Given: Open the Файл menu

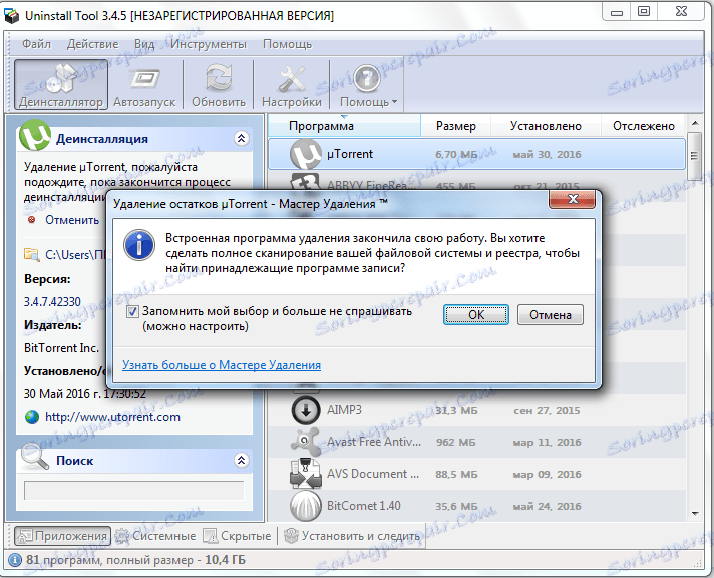Looking at the screenshot, I should point(36,44).
